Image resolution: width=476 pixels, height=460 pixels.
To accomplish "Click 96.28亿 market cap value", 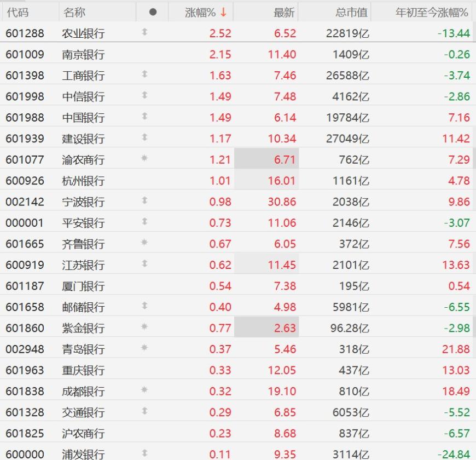I will point(350,328).
